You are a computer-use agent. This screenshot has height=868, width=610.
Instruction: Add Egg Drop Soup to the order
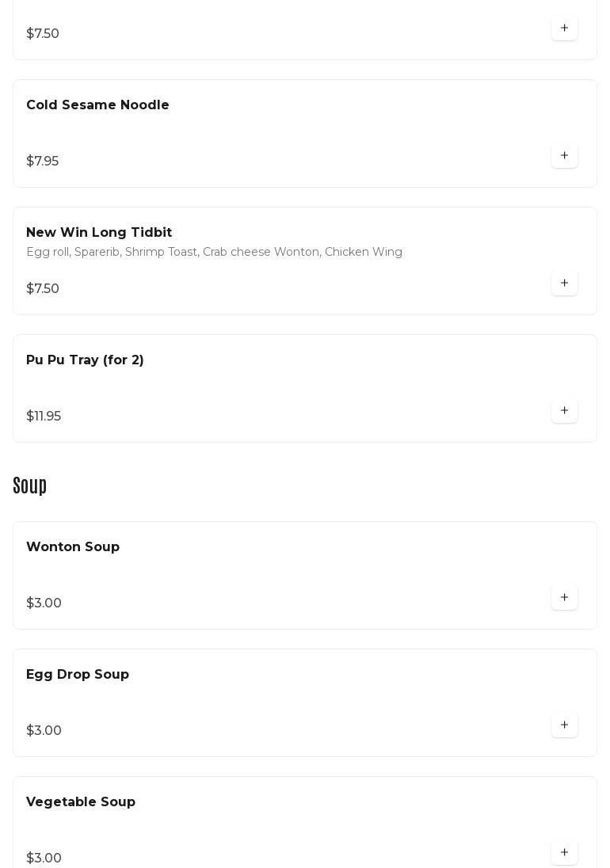pos(564,725)
